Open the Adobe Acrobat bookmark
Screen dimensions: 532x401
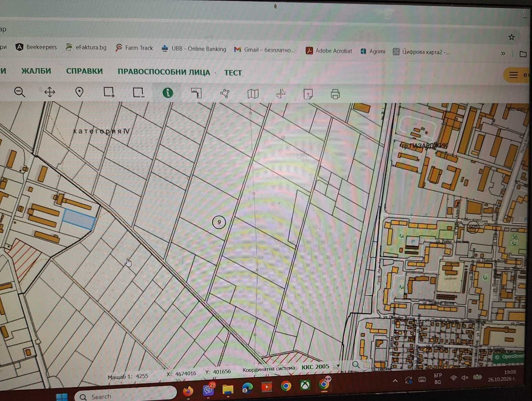tap(329, 51)
